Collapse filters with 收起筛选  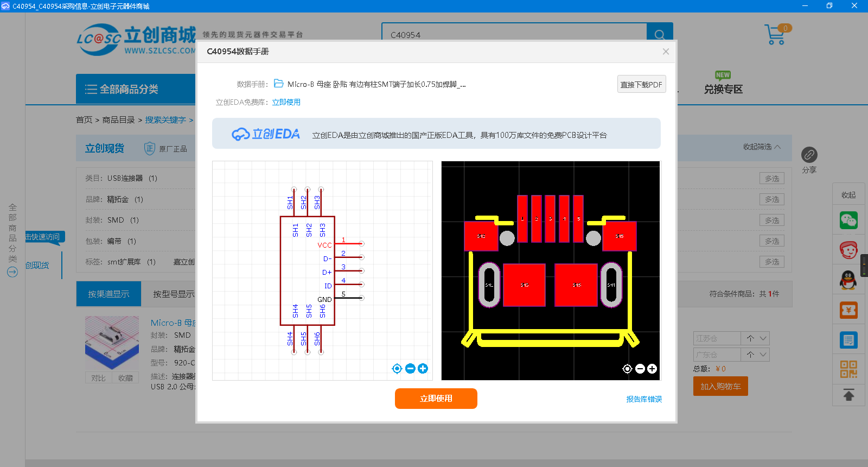762,147
